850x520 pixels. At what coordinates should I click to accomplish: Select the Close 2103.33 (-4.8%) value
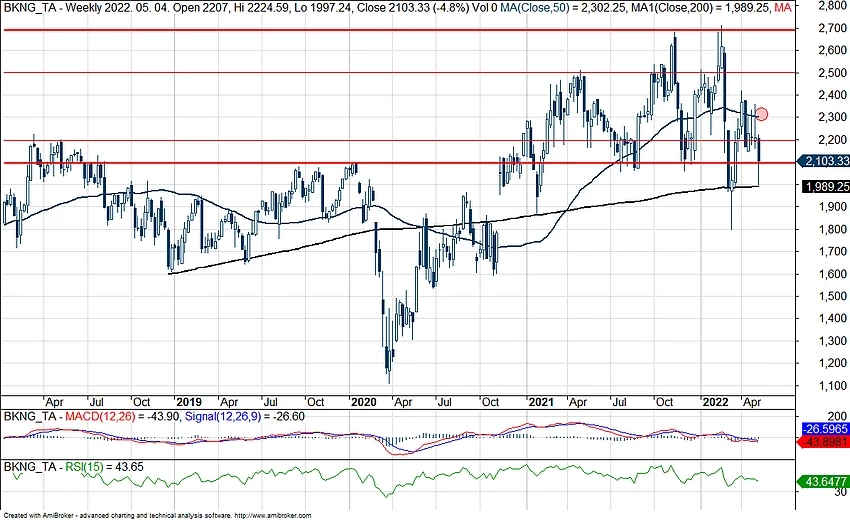(x=413, y=8)
